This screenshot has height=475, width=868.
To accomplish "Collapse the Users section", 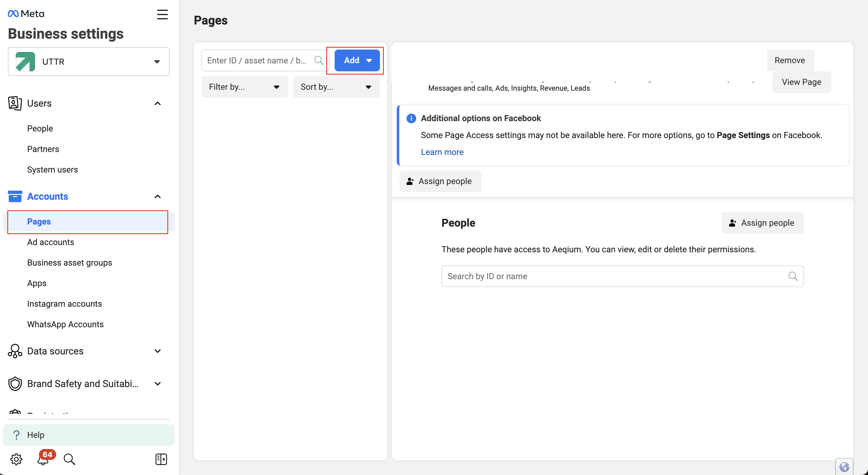I will click(x=157, y=103).
